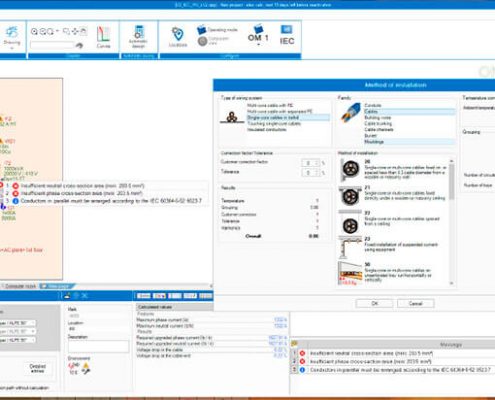The height and width of the screenshot is (400, 495).
Task: Click the X icon in the lower blue toolbar
Action: point(84,295)
